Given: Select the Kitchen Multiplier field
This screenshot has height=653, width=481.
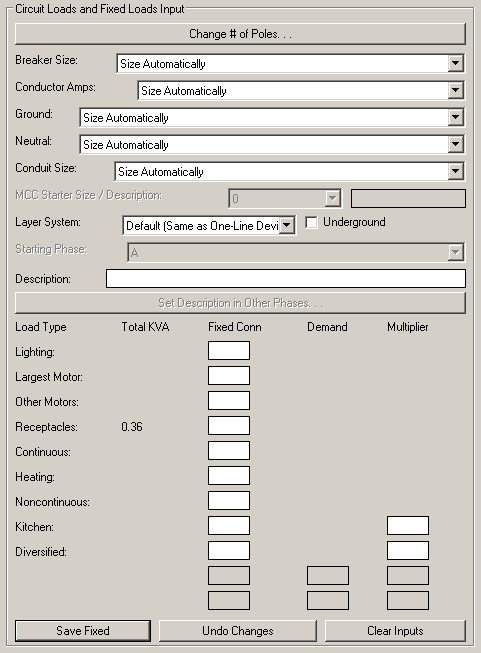Looking at the screenshot, I should pyautogui.click(x=408, y=526).
